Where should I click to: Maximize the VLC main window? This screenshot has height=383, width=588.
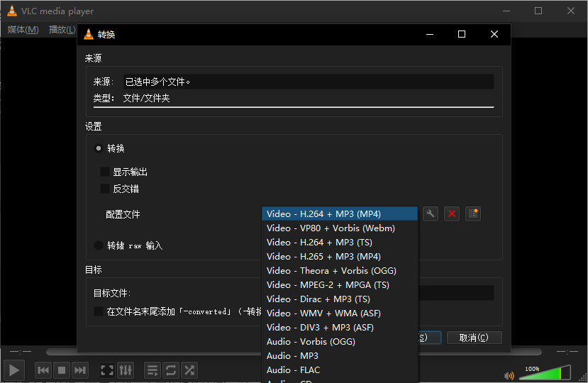(x=538, y=11)
